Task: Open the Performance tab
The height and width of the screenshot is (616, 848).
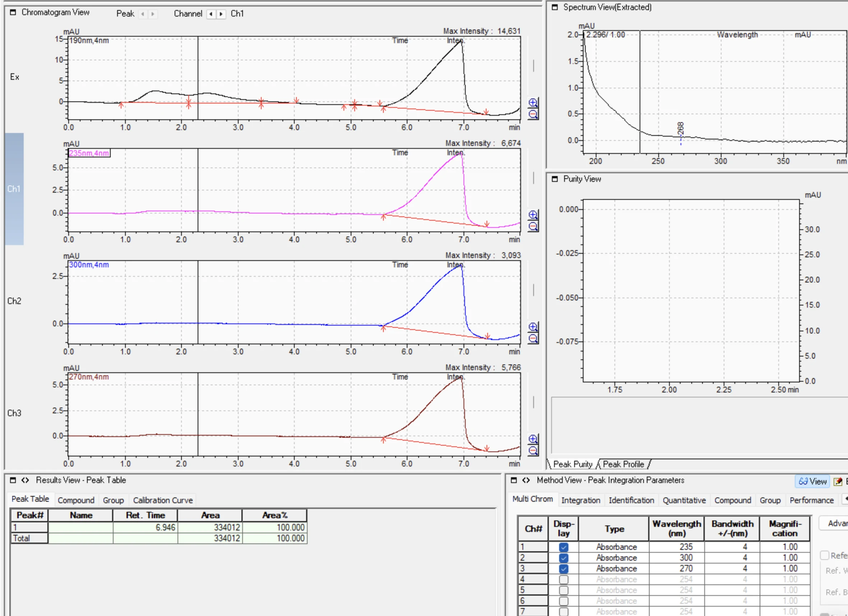Action: point(812,500)
